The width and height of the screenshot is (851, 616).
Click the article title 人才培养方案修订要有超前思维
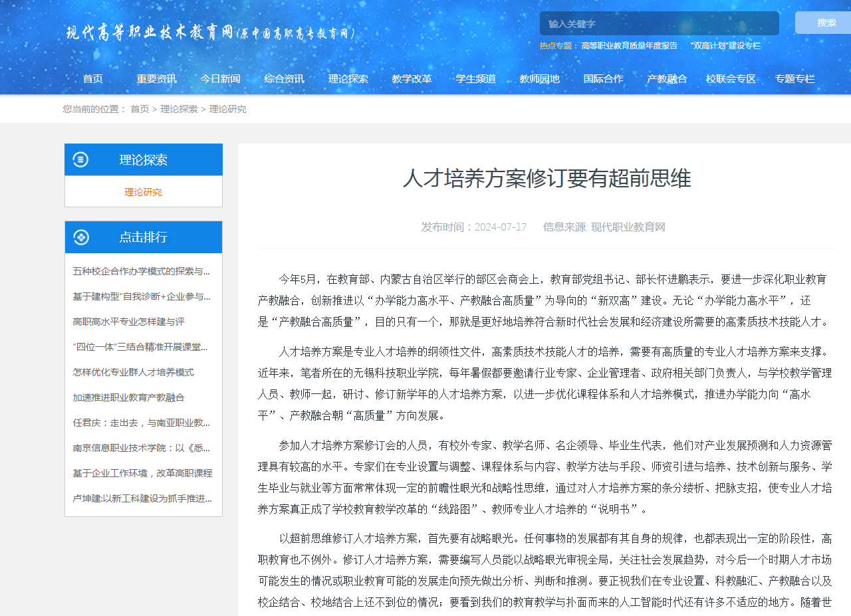547,178
